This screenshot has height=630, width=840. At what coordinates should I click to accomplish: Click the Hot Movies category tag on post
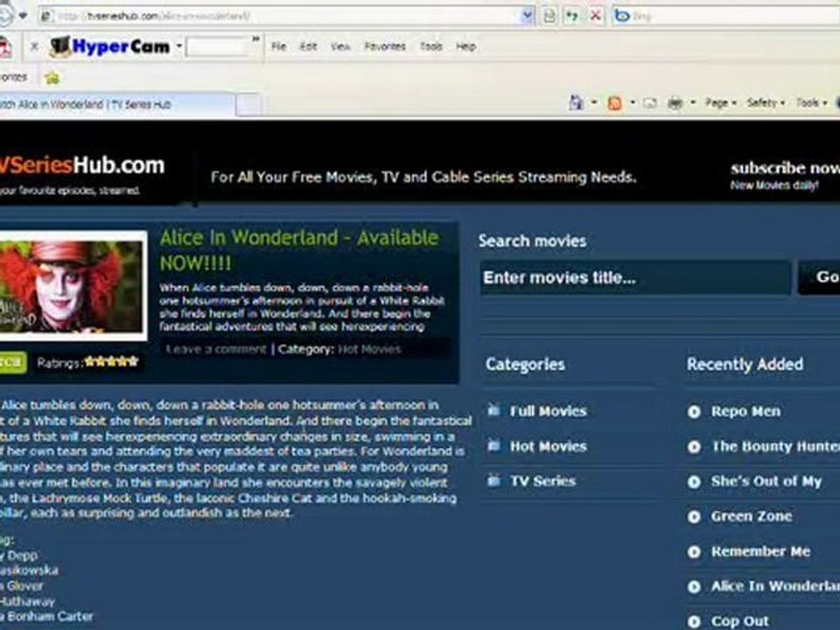369,349
